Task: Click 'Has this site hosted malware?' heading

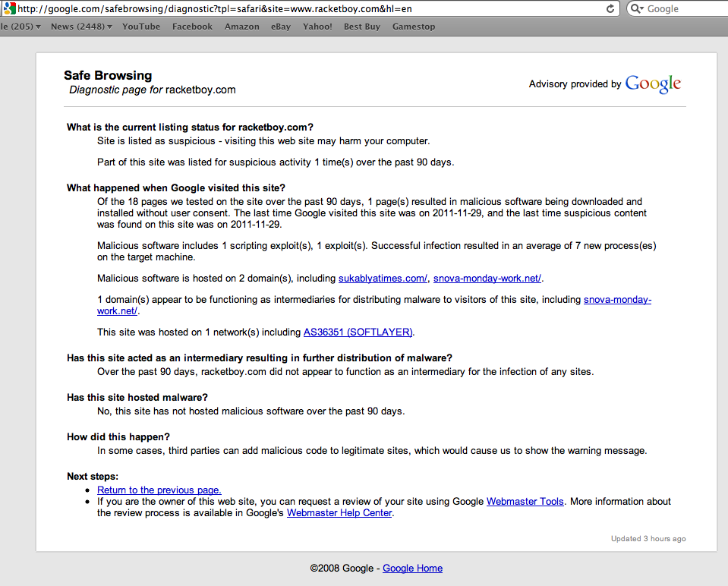Action: pos(137,398)
